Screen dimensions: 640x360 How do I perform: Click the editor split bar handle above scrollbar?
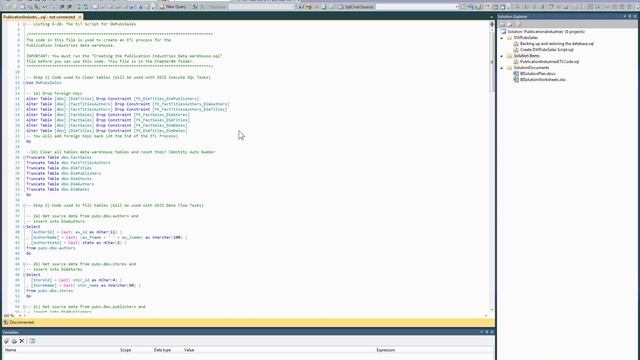point(492,24)
